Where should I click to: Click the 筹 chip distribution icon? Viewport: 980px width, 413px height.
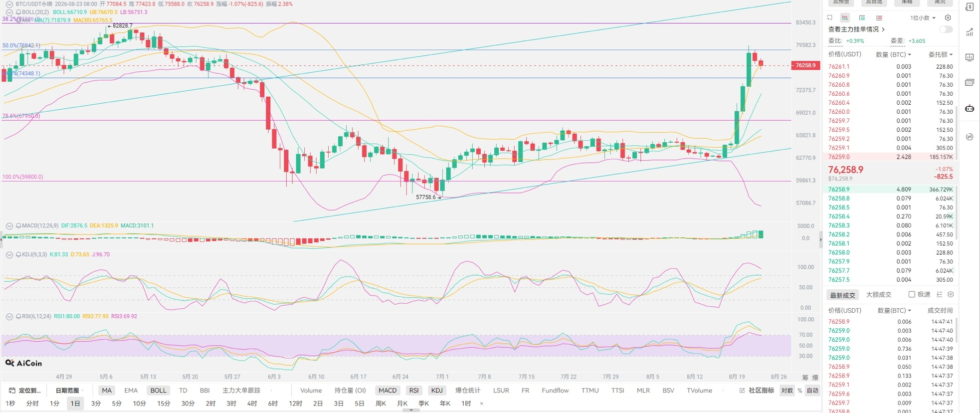pyautogui.click(x=805, y=378)
